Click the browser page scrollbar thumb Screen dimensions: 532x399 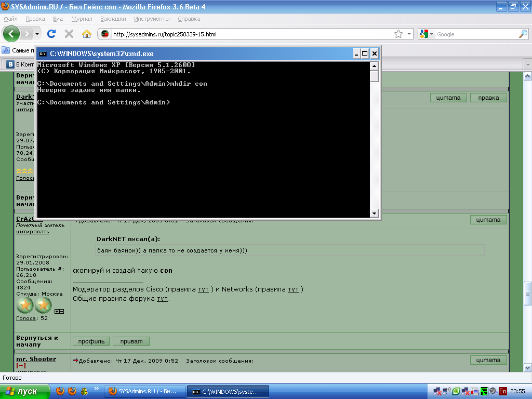(x=528, y=294)
